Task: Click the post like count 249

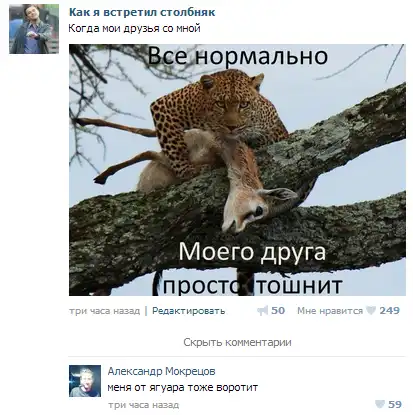Action: pos(389,311)
